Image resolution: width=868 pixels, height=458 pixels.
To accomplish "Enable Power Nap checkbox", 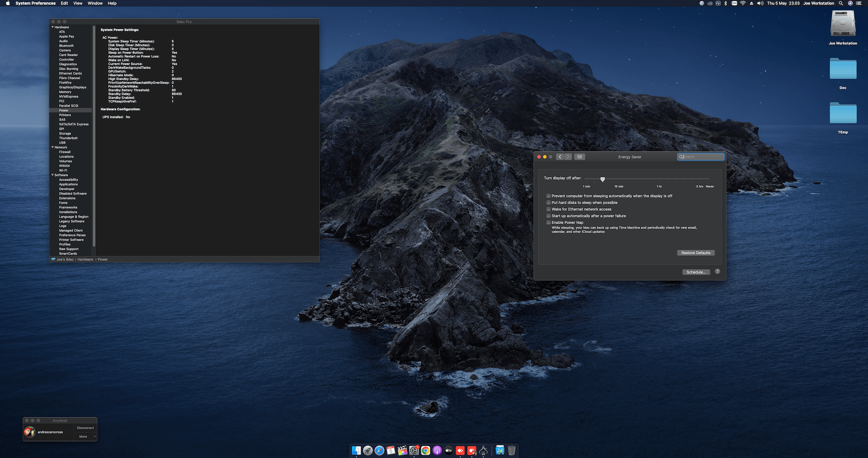I will tap(548, 223).
